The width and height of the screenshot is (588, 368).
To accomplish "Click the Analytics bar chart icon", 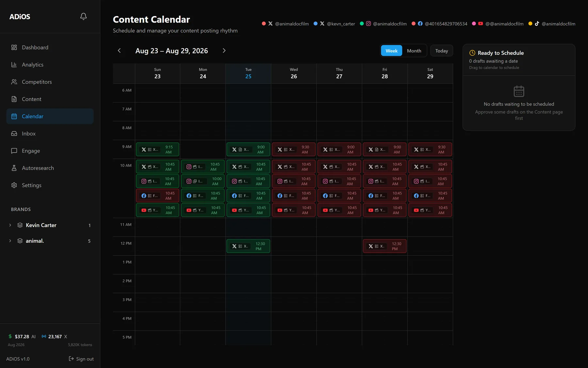I will 14,65.
